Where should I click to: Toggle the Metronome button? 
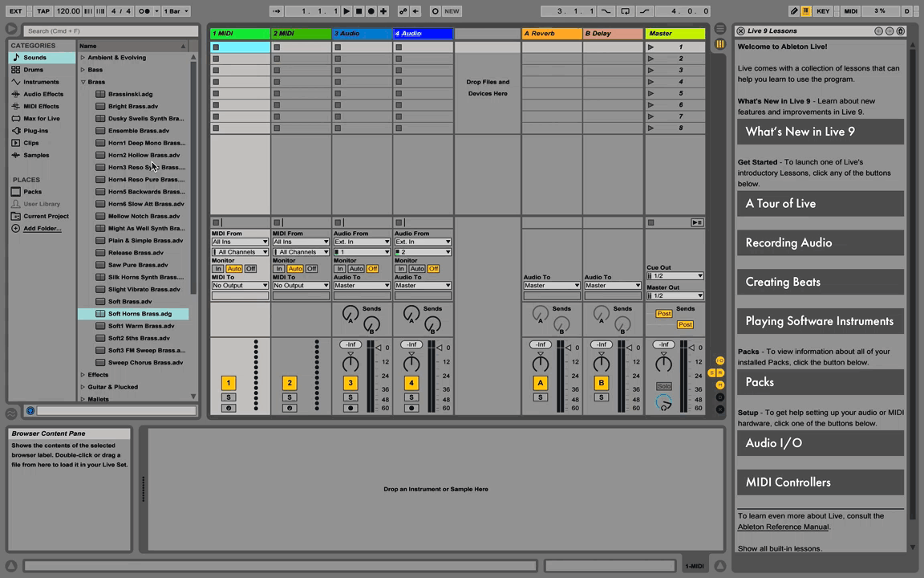[x=144, y=11]
